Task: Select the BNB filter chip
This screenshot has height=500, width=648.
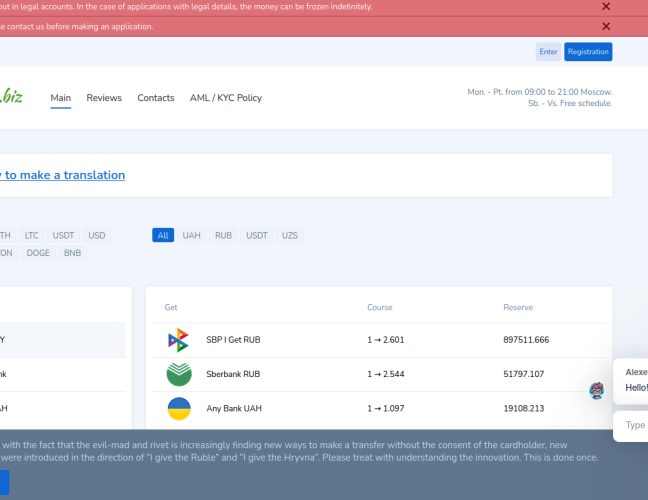Action: (x=72, y=253)
